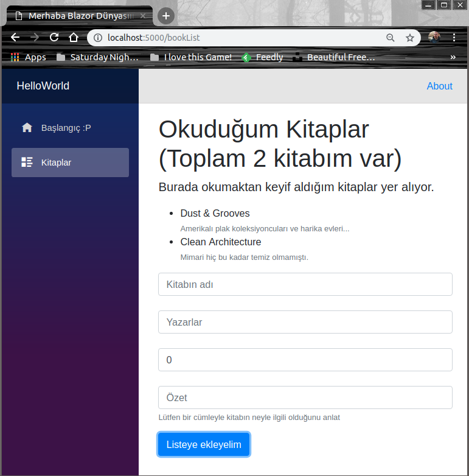Image resolution: width=469 pixels, height=476 pixels.
Task: Click the Kitabın adı input field
Action: pyautogui.click(x=305, y=284)
